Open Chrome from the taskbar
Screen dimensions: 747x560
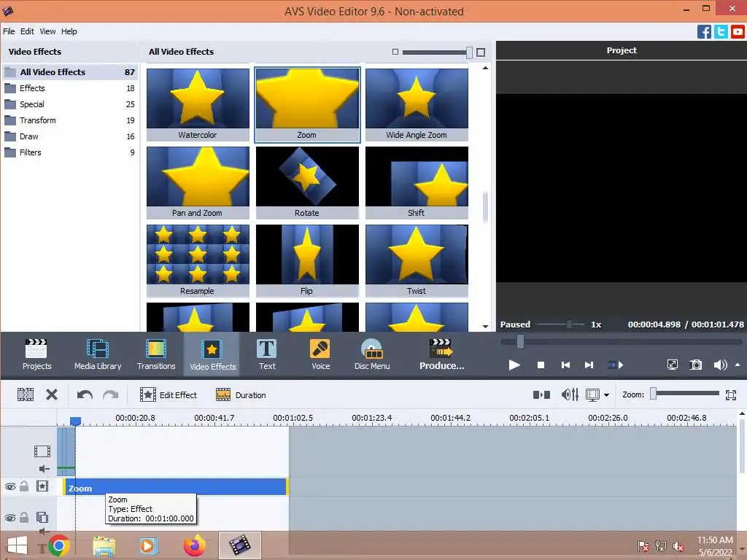tap(58, 545)
